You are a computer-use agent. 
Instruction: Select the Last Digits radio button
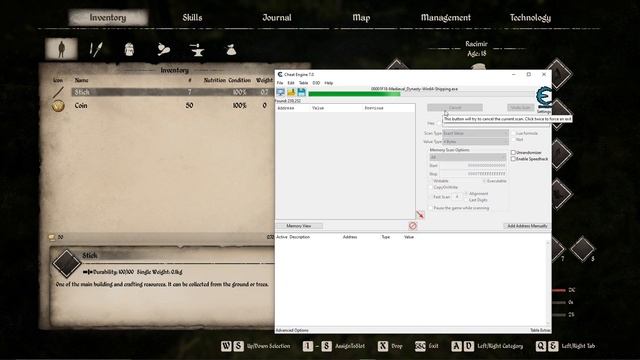click(x=466, y=200)
